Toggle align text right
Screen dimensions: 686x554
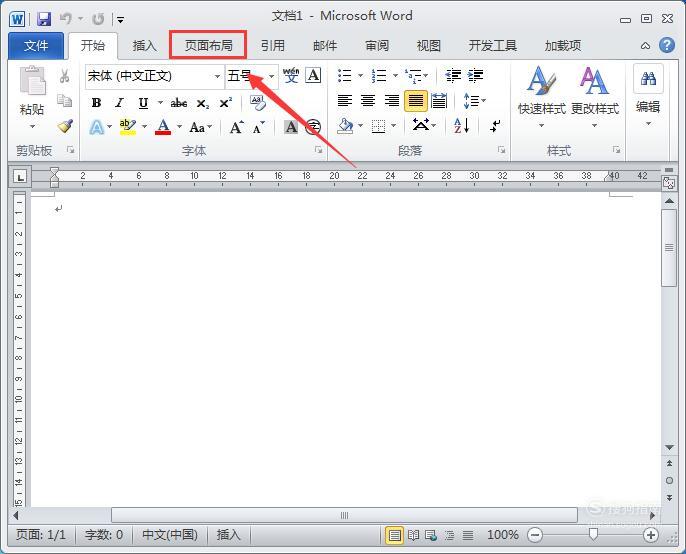(392, 101)
